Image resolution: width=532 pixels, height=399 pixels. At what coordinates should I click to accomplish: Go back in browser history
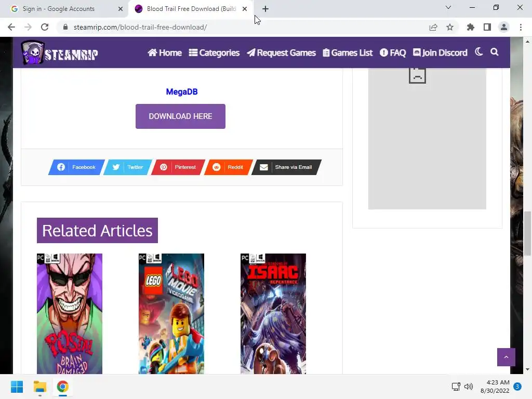(x=11, y=27)
